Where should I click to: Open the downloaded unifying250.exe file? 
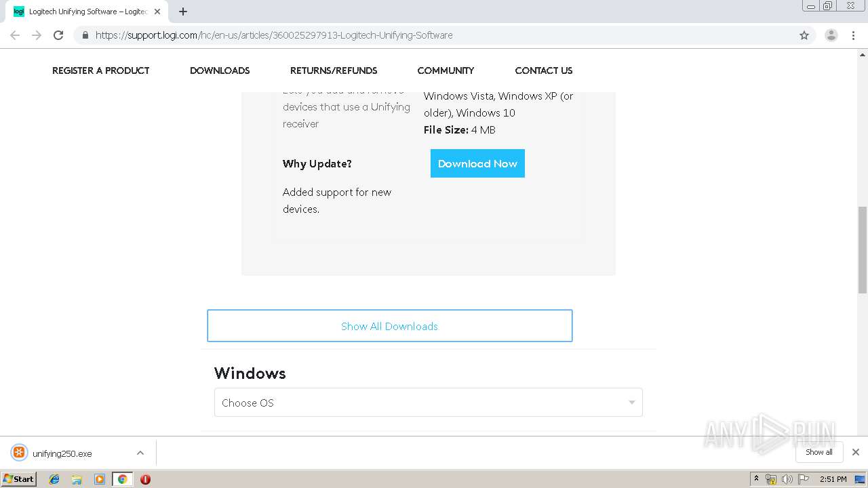pyautogui.click(x=62, y=453)
